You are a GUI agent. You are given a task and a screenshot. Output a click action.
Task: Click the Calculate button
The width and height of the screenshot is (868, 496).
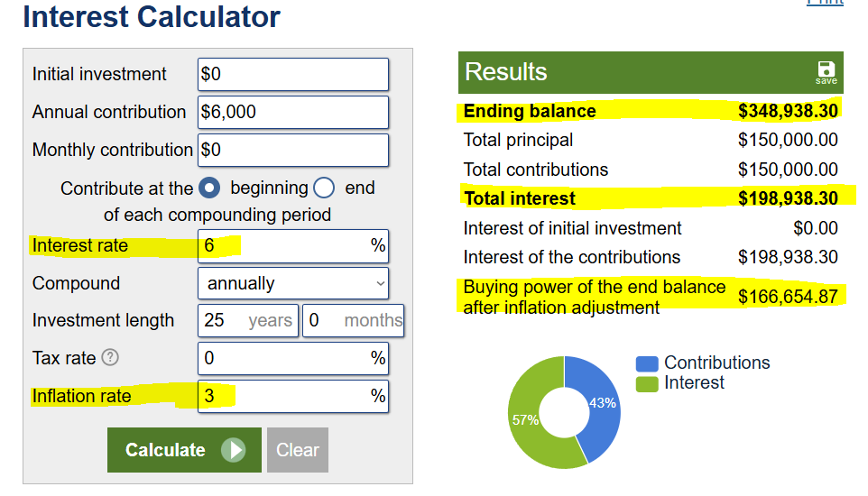pos(184,450)
